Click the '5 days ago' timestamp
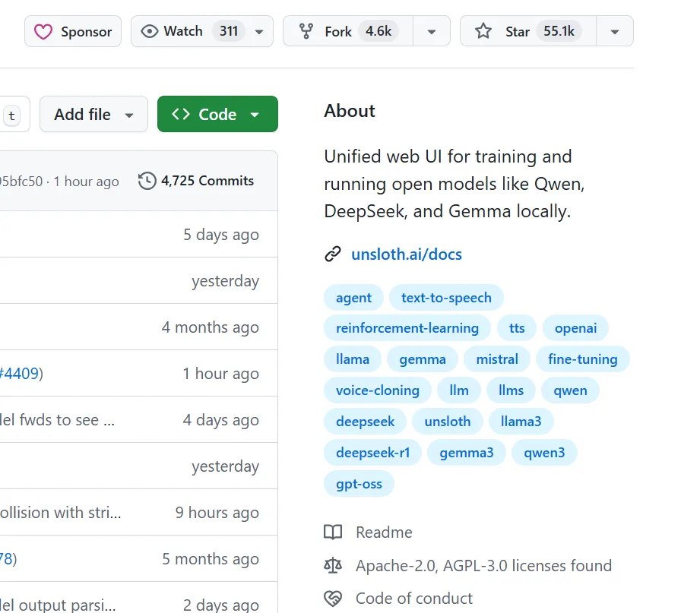 click(221, 235)
